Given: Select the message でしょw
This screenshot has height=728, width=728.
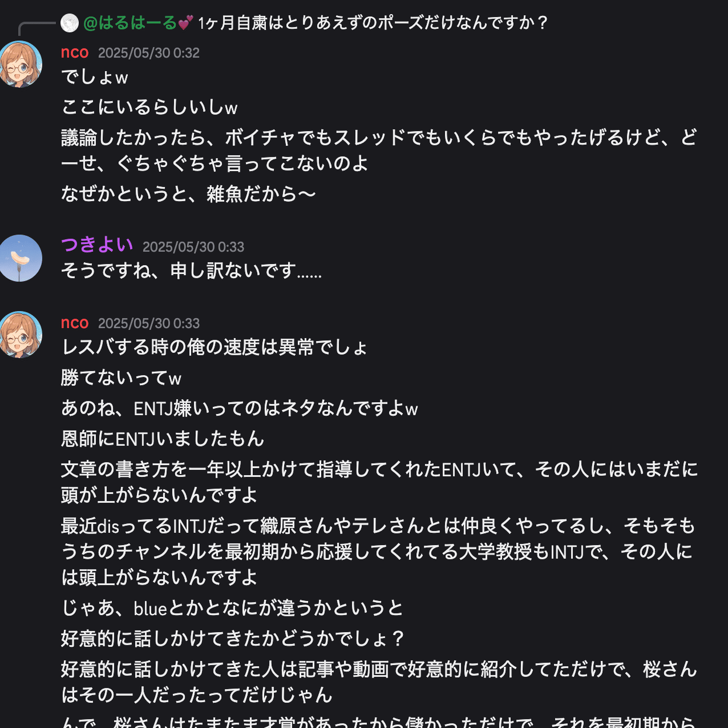Looking at the screenshot, I should pyautogui.click(x=95, y=77).
